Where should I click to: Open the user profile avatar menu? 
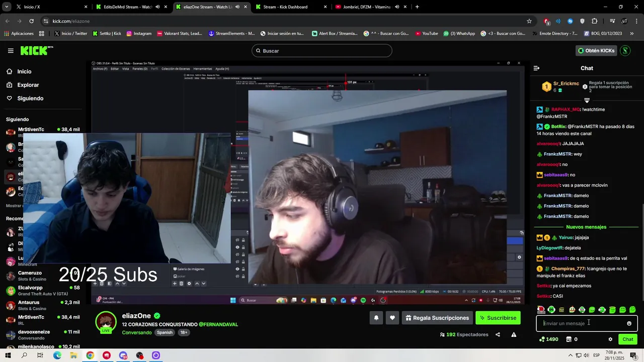[625, 51]
